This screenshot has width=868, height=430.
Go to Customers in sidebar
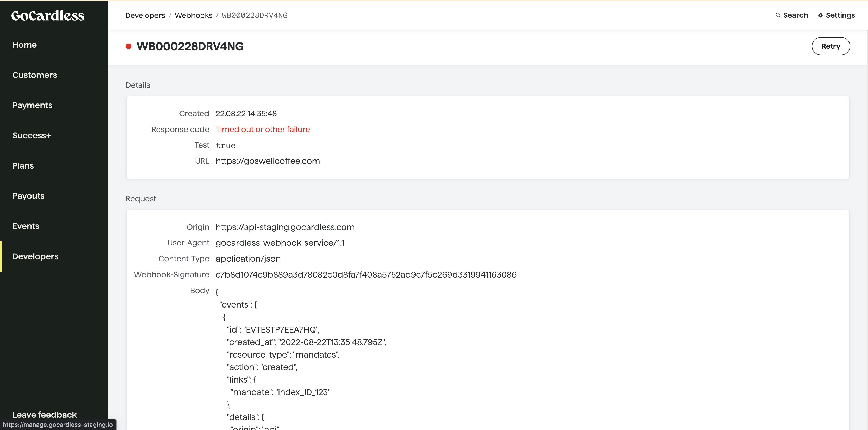point(35,75)
